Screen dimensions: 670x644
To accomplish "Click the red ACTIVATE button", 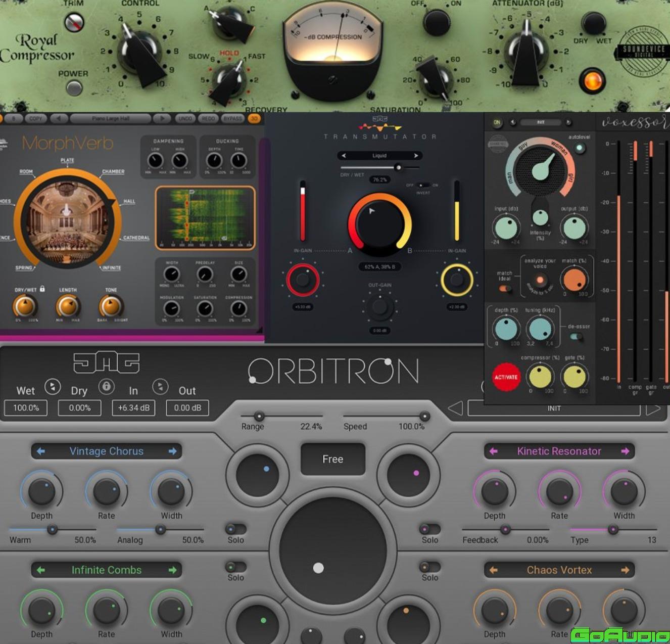I will coord(506,377).
